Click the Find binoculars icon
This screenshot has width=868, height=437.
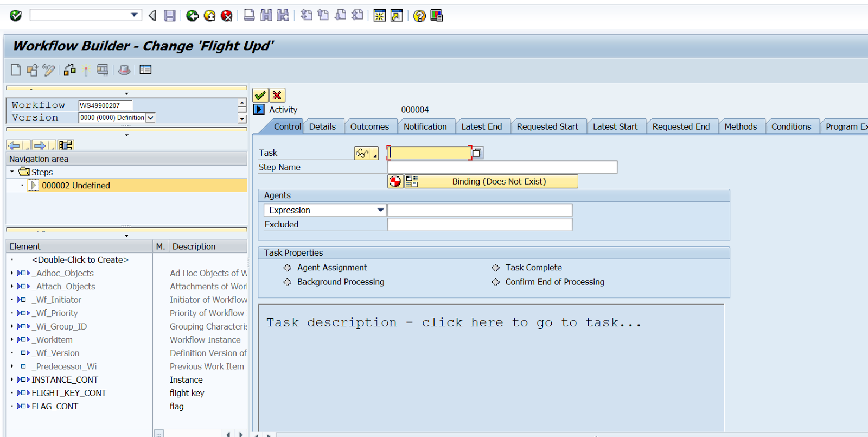point(266,16)
